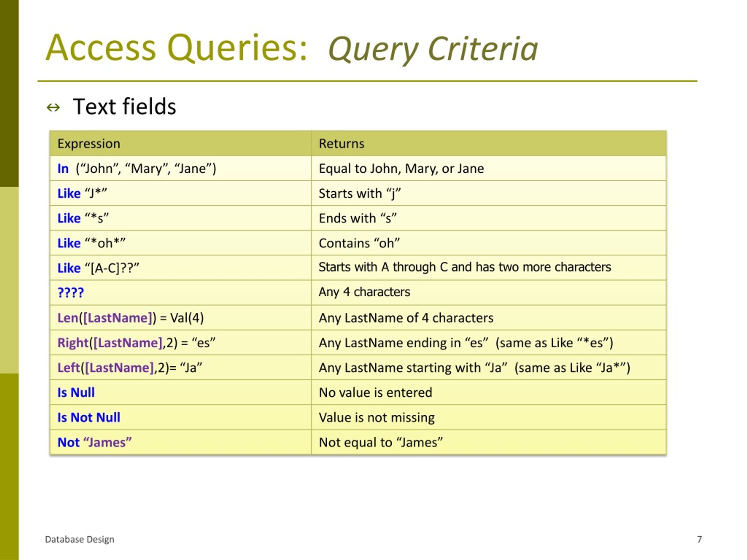Click the 'Expression' column header
The height and width of the screenshot is (560, 747).
pyautogui.click(x=180, y=143)
